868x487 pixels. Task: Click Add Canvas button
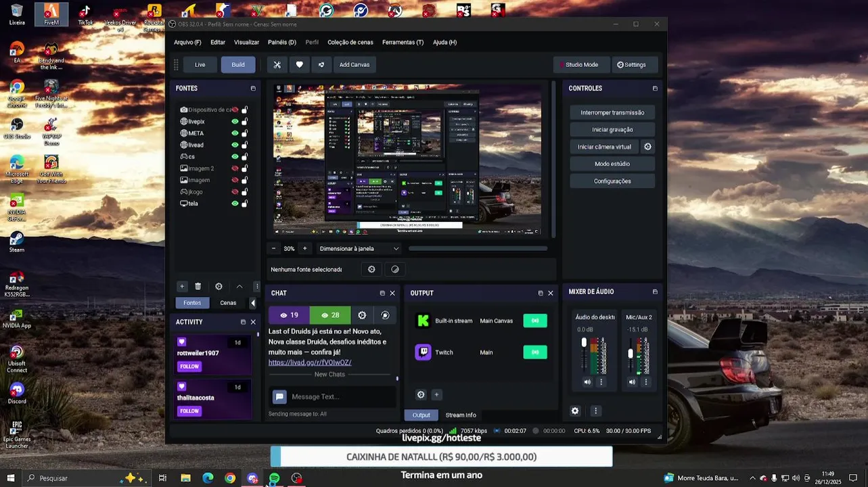click(355, 65)
